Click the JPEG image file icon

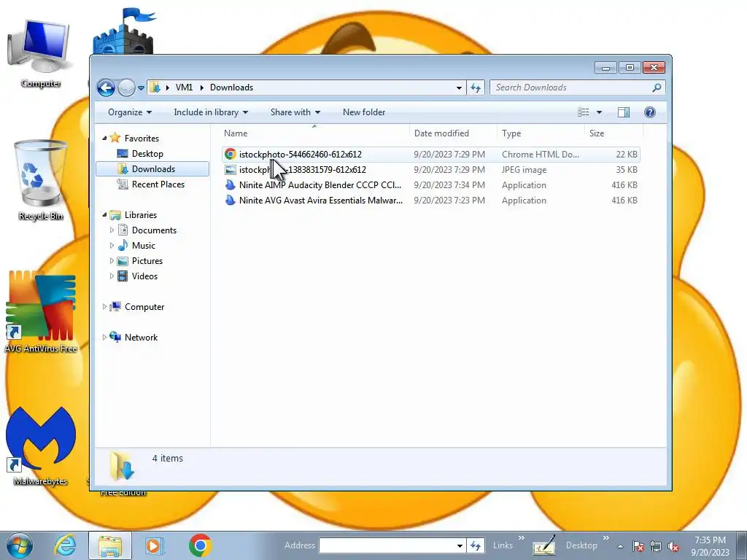coord(231,169)
